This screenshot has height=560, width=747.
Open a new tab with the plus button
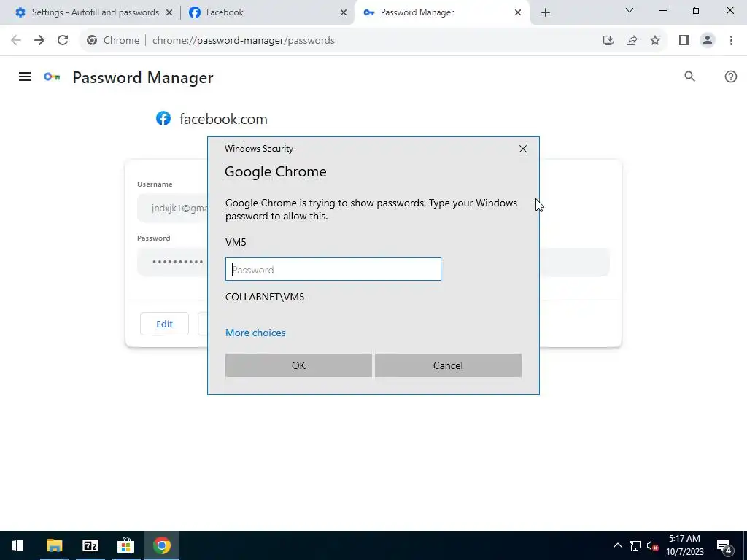pos(546,12)
